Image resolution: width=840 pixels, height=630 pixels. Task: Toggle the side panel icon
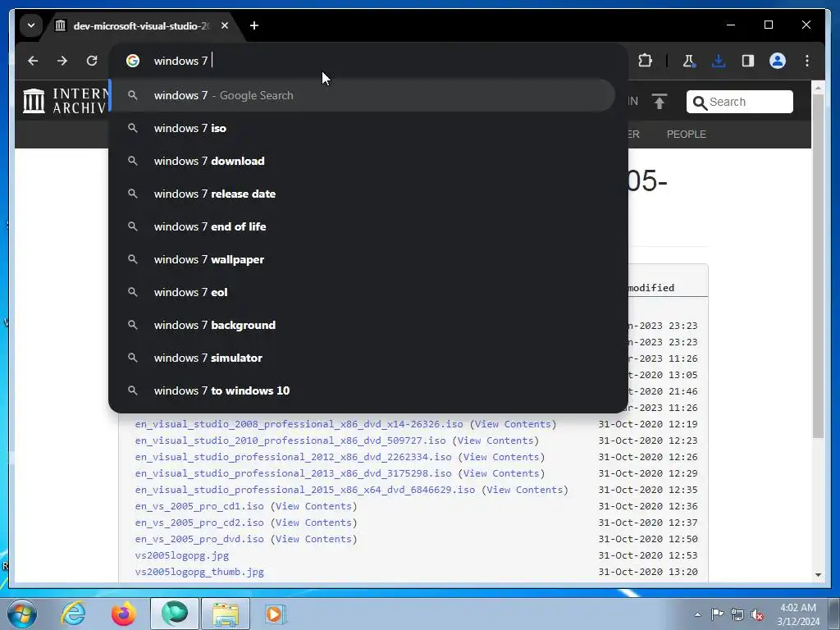pyautogui.click(x=748, y=61)
